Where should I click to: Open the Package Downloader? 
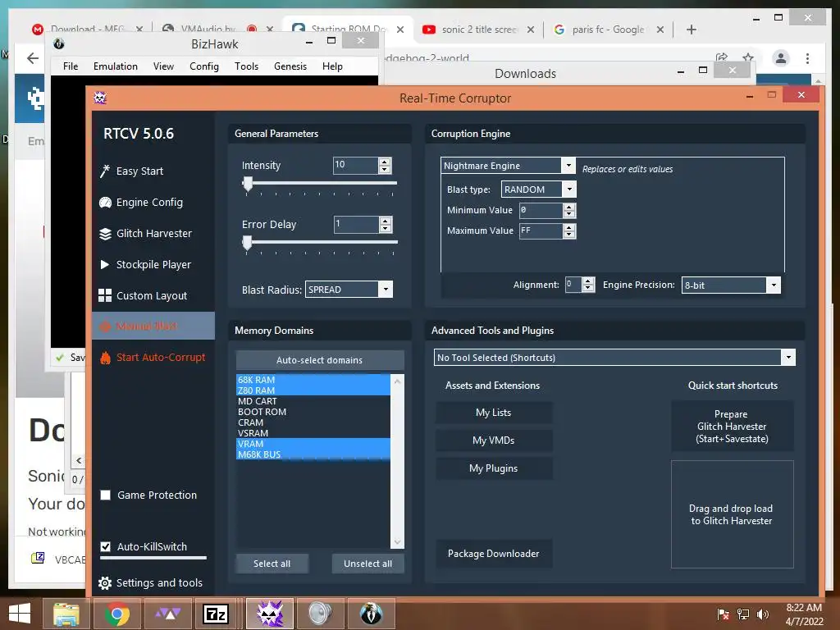click(493, 554)
